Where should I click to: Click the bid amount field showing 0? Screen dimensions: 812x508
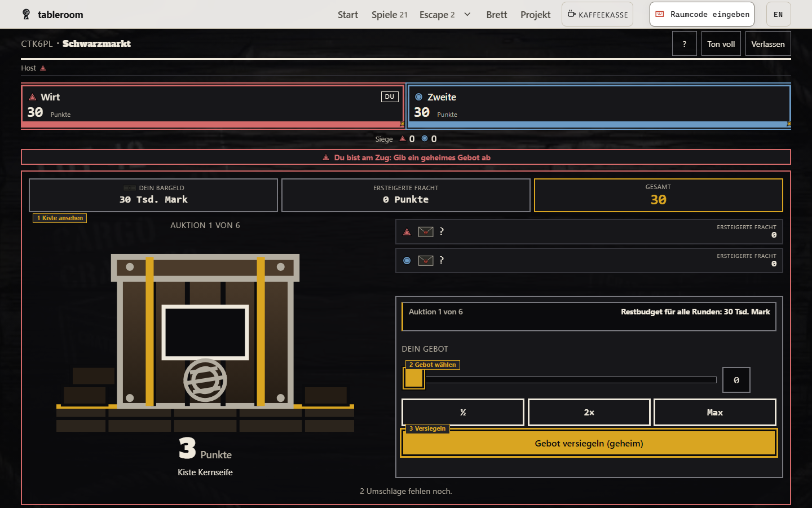click(x=736, y=380)
